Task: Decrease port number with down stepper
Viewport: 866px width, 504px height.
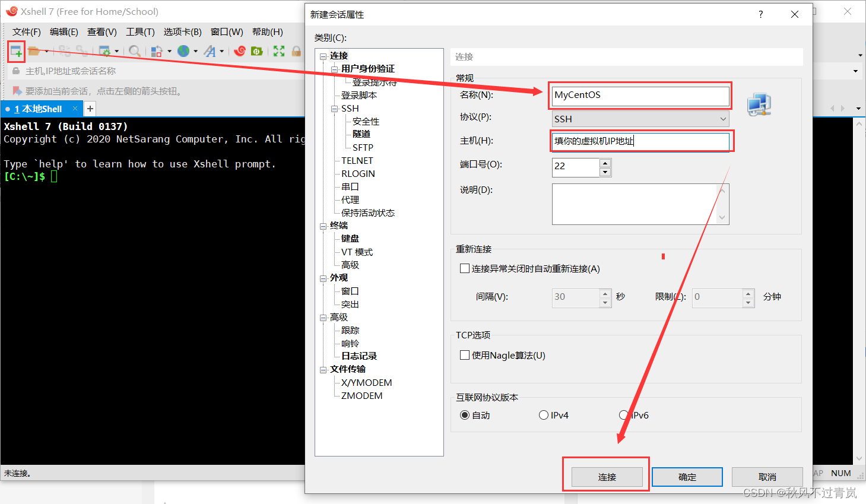Action: click(605, 172)
